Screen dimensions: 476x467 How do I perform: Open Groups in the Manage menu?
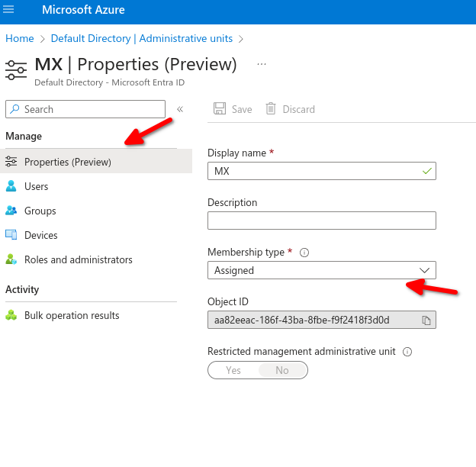click(40, 211)
